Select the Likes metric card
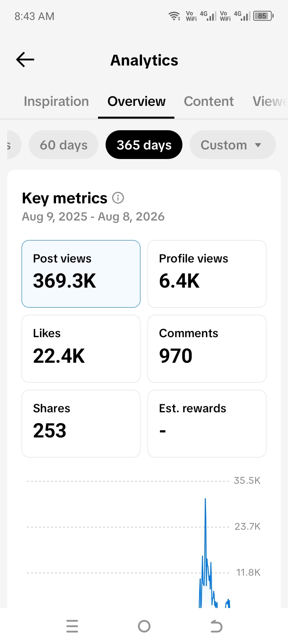This screenshot has width=288, height=644. click(x=81, y=349)
